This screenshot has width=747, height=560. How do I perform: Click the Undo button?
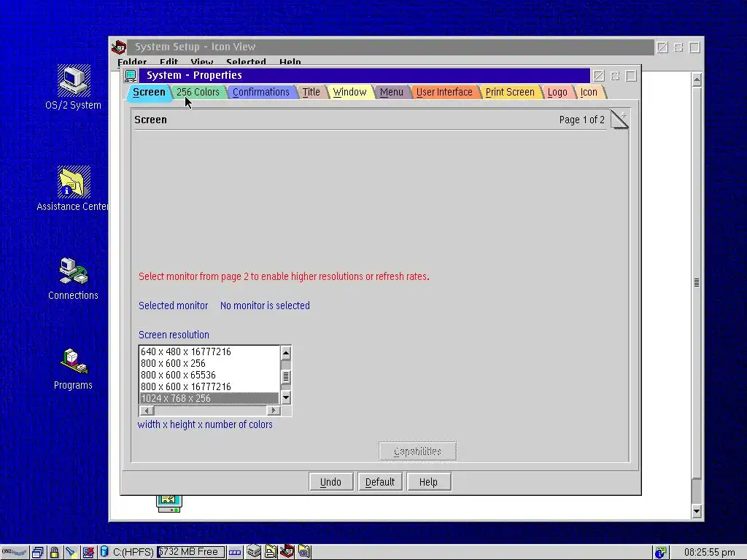coord(330,482)
